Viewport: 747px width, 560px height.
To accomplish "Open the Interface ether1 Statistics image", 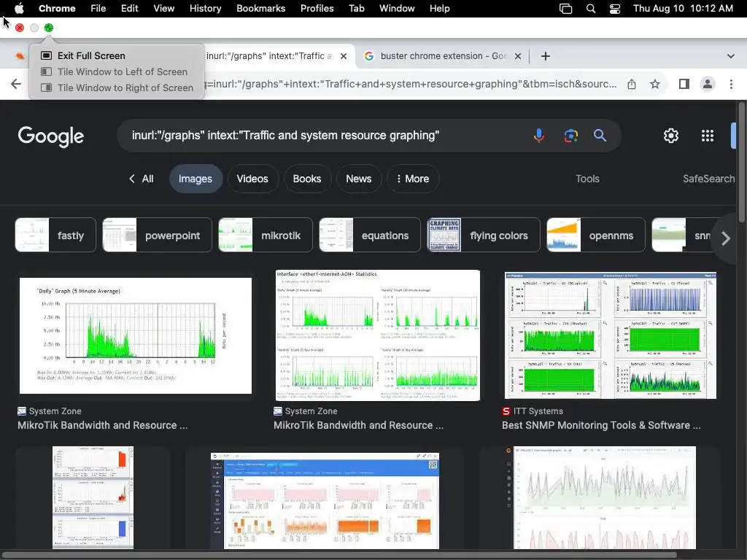I will pos(378,335).
